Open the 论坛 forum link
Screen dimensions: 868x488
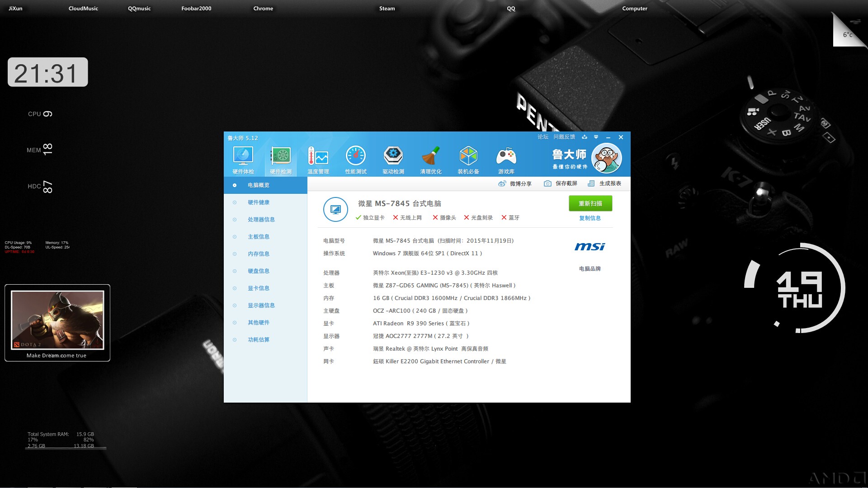(x=543, y=137)
